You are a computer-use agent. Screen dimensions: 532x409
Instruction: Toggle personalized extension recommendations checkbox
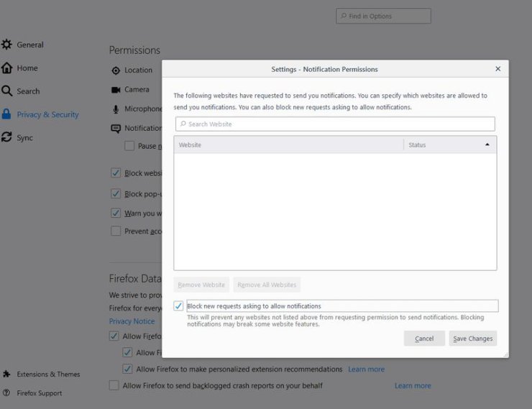click(x=127, y=369)
